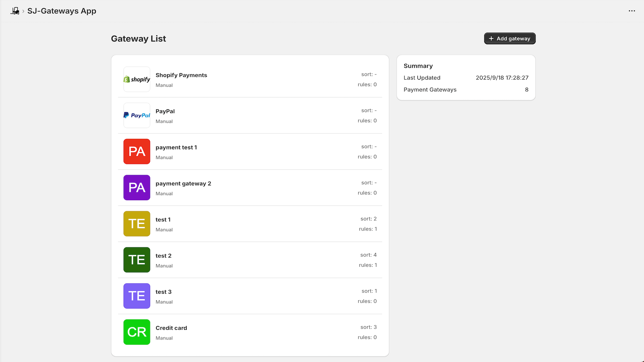Open the PayPal gateway entry
Screen dimensions: 644x362
pos(250,115)
